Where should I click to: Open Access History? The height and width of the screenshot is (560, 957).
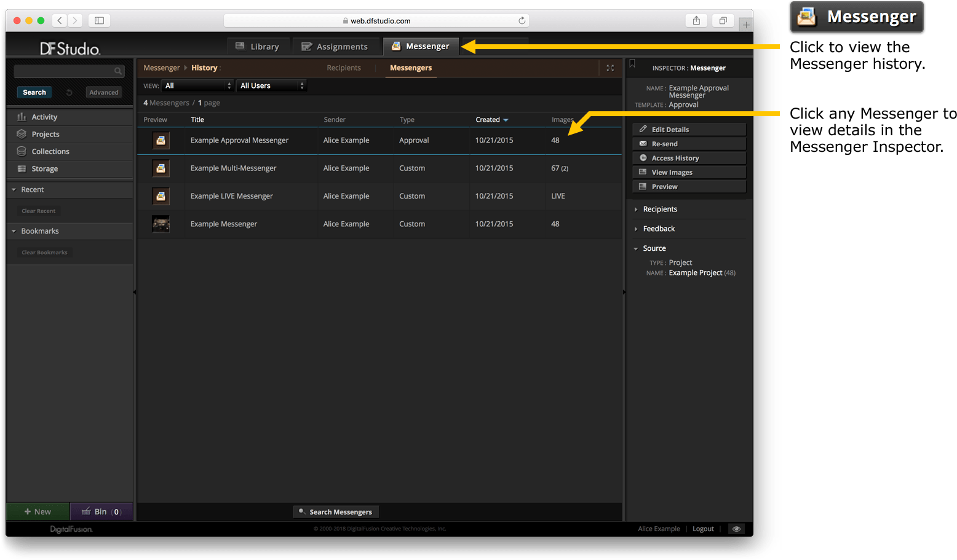click(689, 158)
